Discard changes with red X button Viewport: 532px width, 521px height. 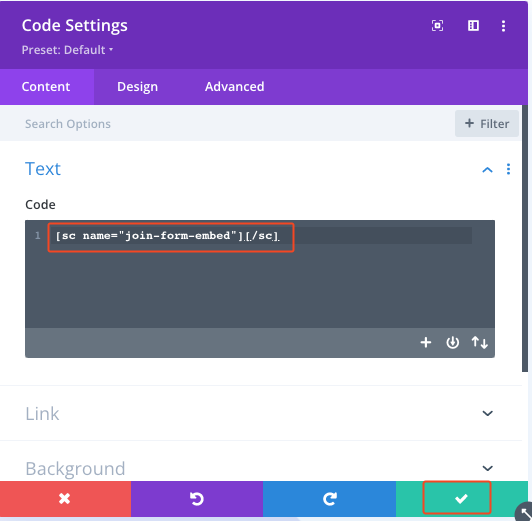[65, 499]
